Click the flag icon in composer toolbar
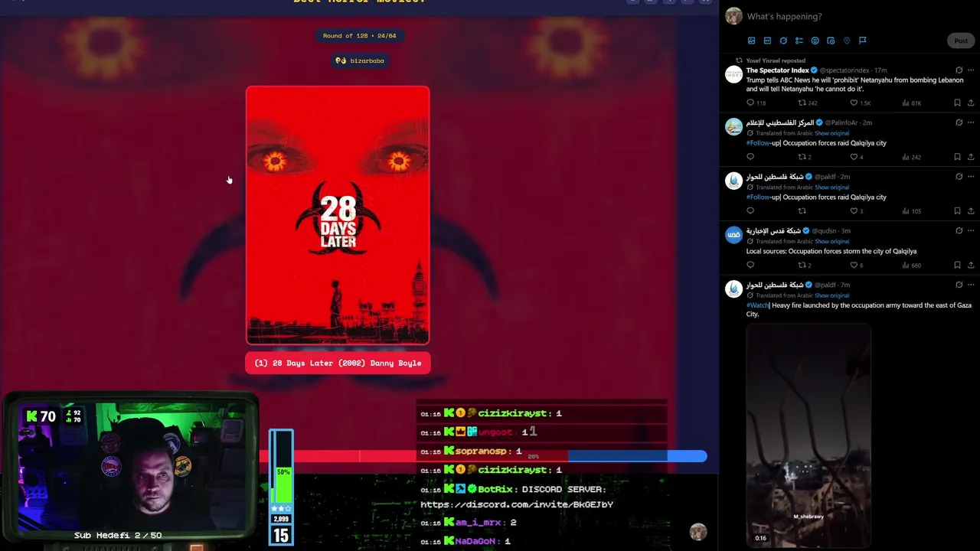The height and width of the screenshot is (551, 980). (x=862, y=41)
